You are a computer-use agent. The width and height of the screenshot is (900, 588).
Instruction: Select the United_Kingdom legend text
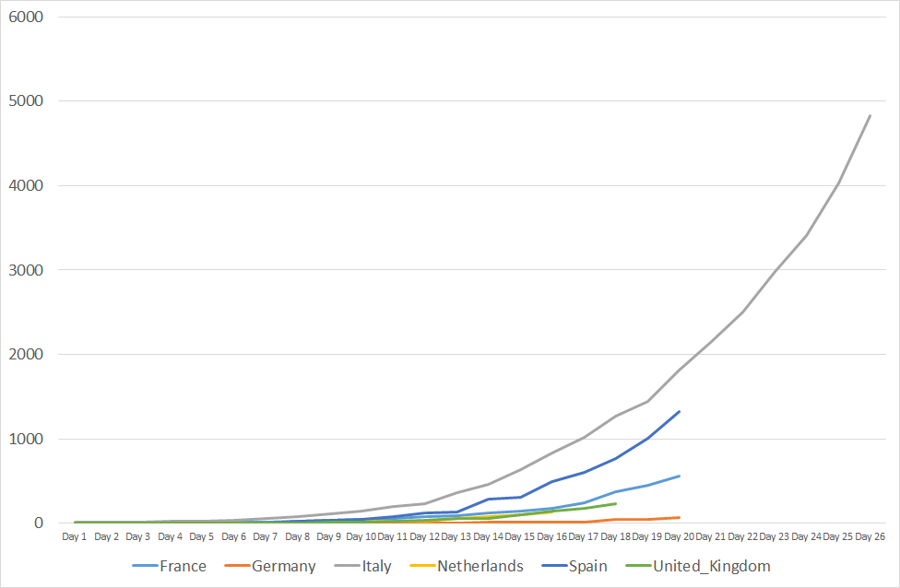click(711, 566)
